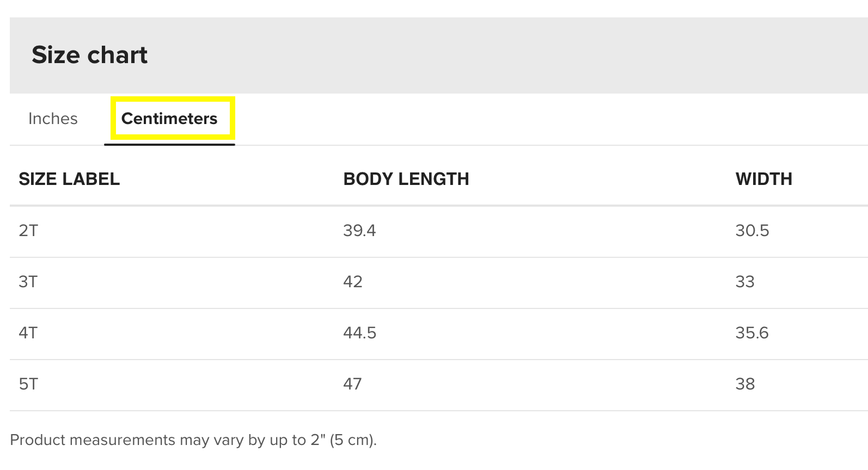
Task: Click the Size chart heading
Action: pos(90,55)
